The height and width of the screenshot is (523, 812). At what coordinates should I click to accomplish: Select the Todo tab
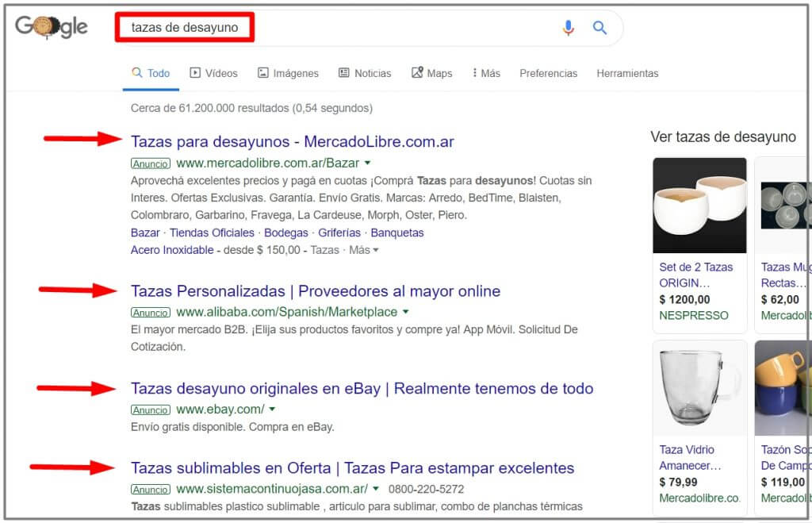coord(151,73)
